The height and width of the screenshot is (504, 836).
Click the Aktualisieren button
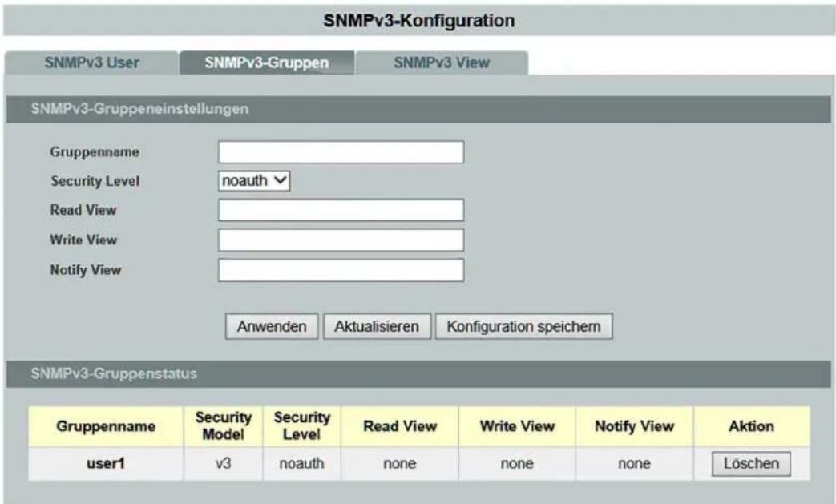pyautogui.click(x=377, y=327)
